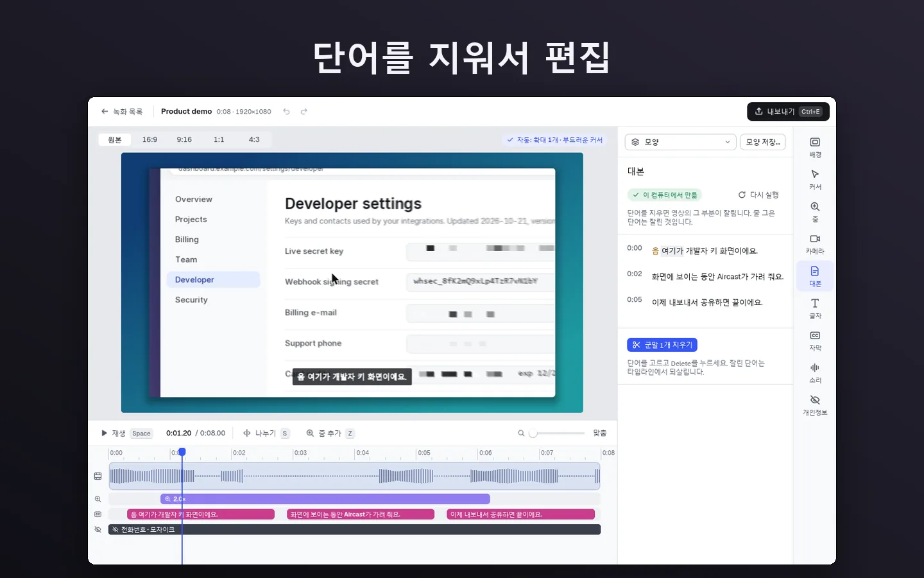Click transcript line 이제 내보내서 공유하면 끝이에요
Image resolution: width=924 pixels, height=578 pixels.
click(x=707, y=302)
